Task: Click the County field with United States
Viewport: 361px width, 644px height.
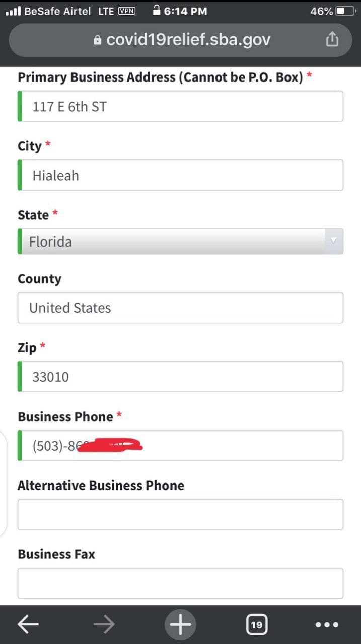Action: click(180, 308)
